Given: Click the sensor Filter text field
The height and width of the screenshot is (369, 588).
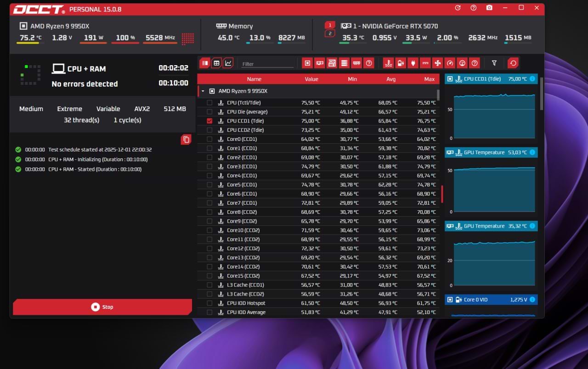Looking at the screenshot, I should click(267, 64).
